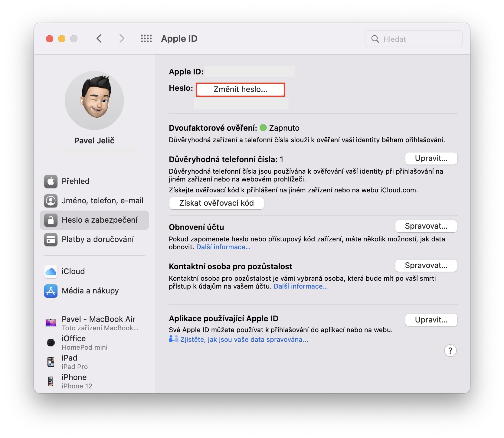Image resolution: width=504 pixels, height=438 pixels.
Task: Click the card icon beside Platby a doručování
Action: click(51, 240)
